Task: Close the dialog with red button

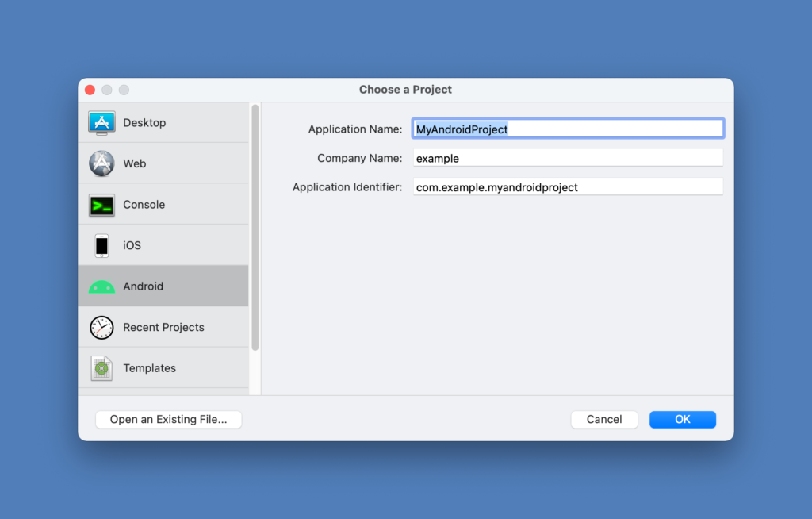Action: (x=90, y=90)
